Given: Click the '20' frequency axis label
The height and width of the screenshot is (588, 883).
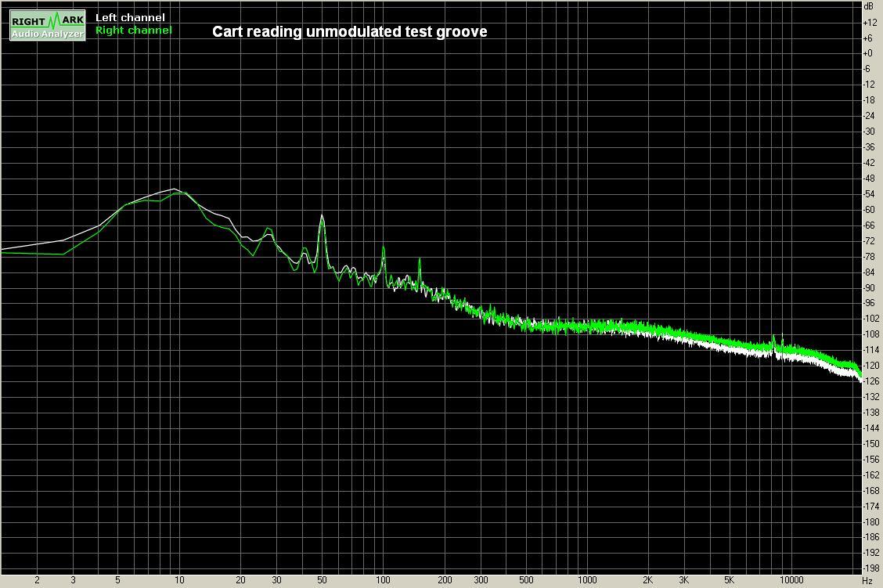Looking at the screenshot, I should tap(240, 580).
